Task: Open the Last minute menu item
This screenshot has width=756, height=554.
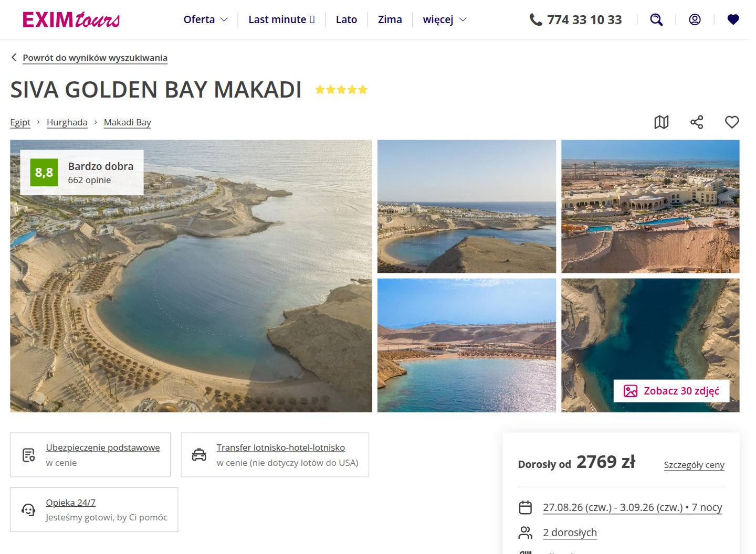Action: point(281,19)
